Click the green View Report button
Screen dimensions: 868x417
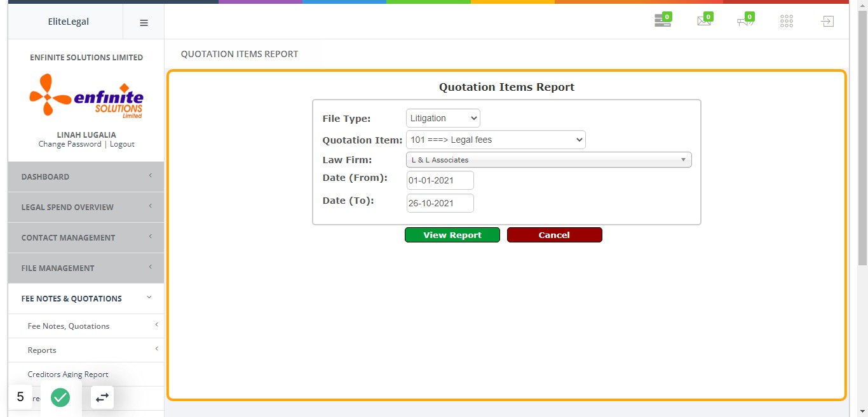[452, 235]
